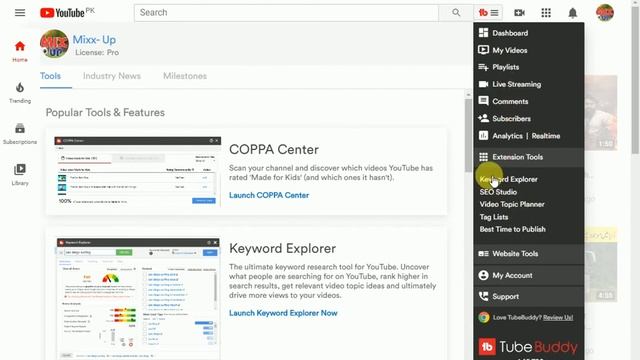Click the search magnifier button
Viewport: 640px width, 360px height.
[x=456, y=13]
